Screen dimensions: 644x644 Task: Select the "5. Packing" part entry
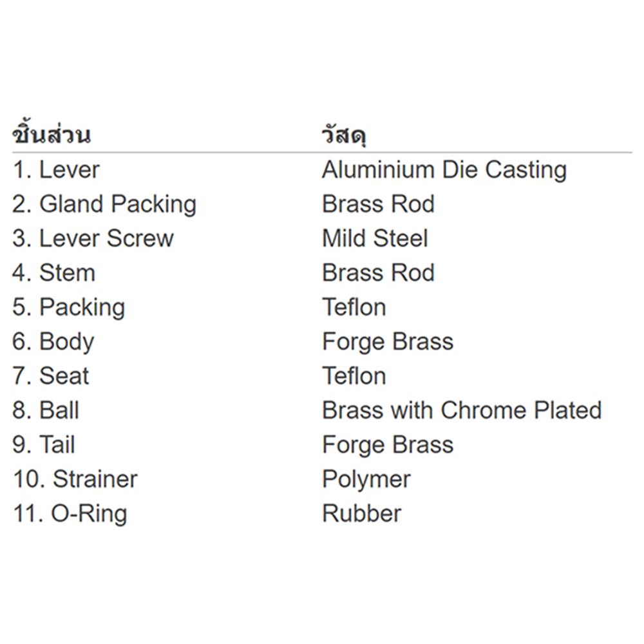tap(69, 307)
